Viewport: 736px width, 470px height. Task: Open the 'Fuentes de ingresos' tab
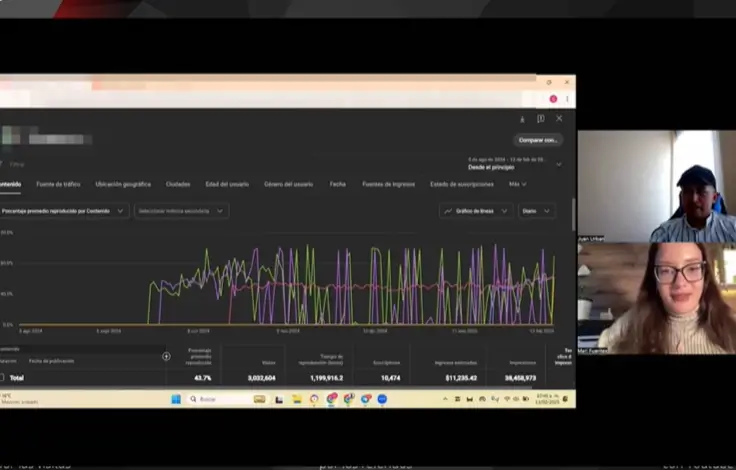[x=388, y=184]
